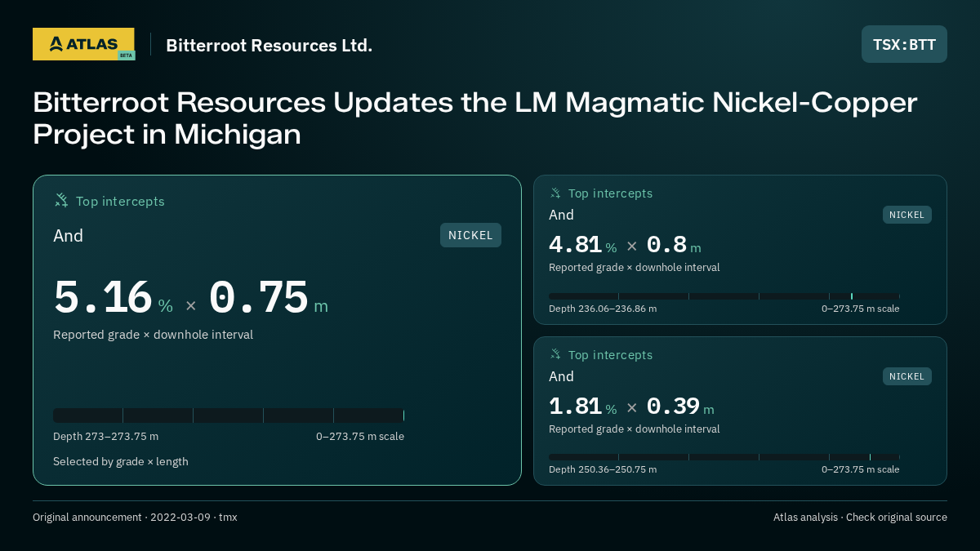The width and height of the screenshot is (980, 551).
Task: Select the 0.8 m interval value
Action: coord(674,245)
